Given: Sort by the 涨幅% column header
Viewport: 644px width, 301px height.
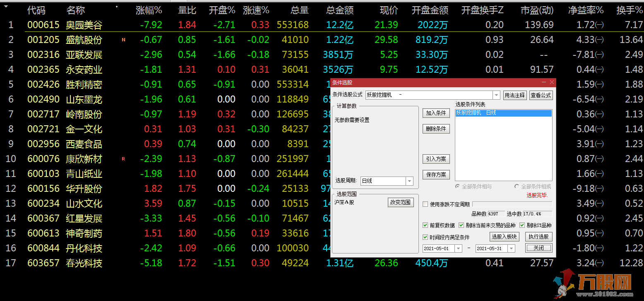Looking at the screenshot, I should coord(149,10).
